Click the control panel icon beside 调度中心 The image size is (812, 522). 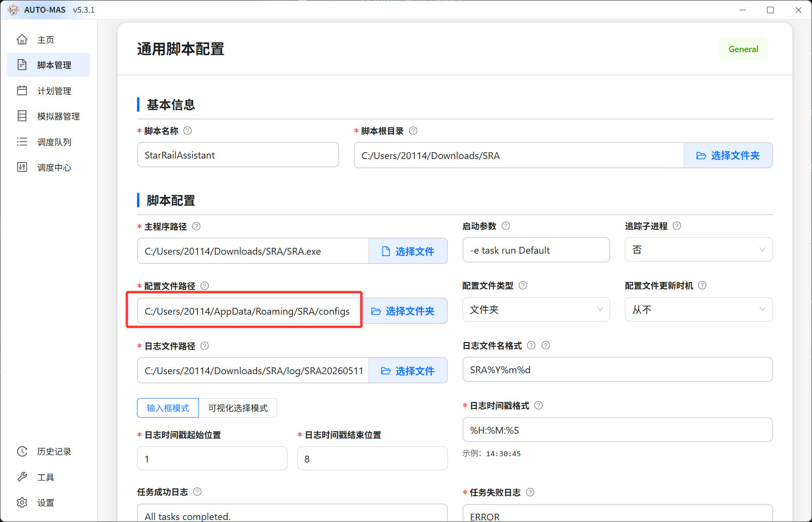[x=22, y=167]
